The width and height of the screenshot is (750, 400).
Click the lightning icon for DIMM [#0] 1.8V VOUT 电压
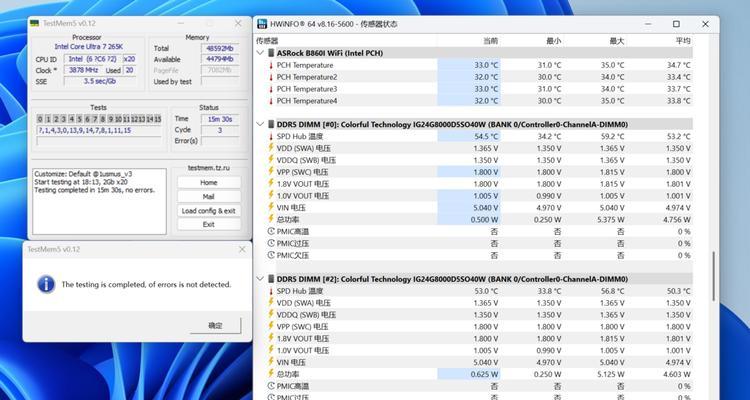[271, 184]
